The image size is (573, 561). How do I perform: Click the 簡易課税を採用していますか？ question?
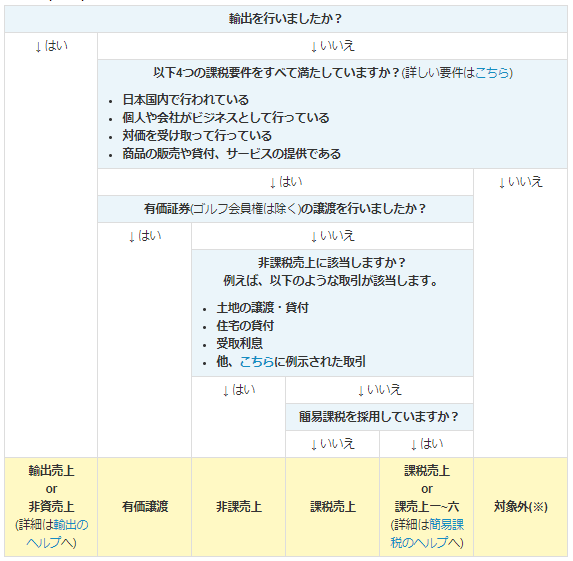pyautogui.click(x=379, y=417)
